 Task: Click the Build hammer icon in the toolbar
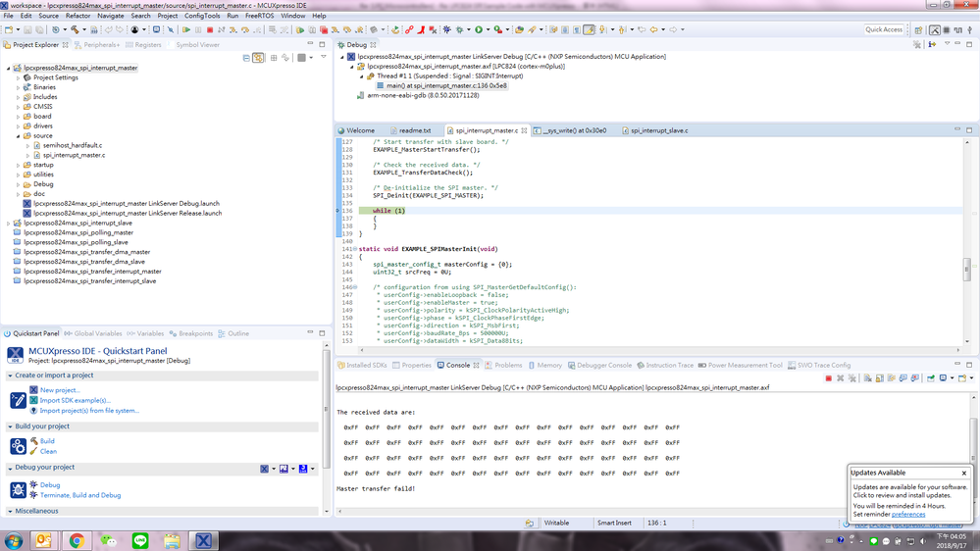(75, 30)
